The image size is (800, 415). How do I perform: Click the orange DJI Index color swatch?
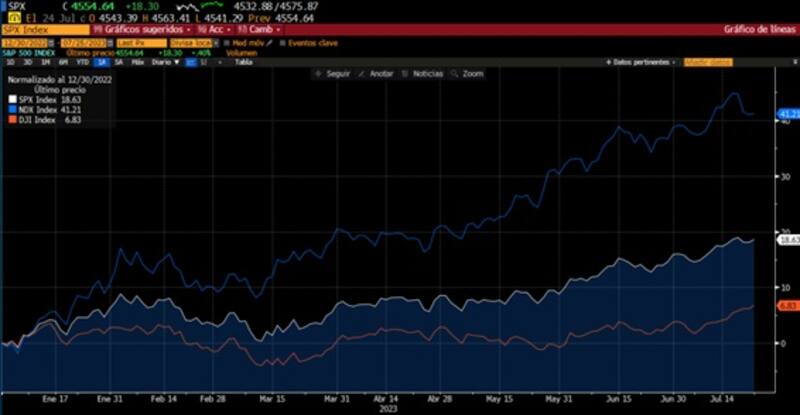tap(11, 117)
